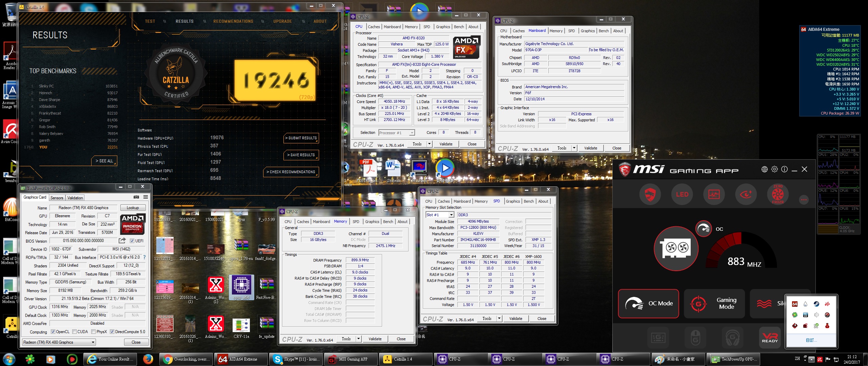Open the Processor #1 selection dropdown
868x366 pixels.
coord(396,133)
